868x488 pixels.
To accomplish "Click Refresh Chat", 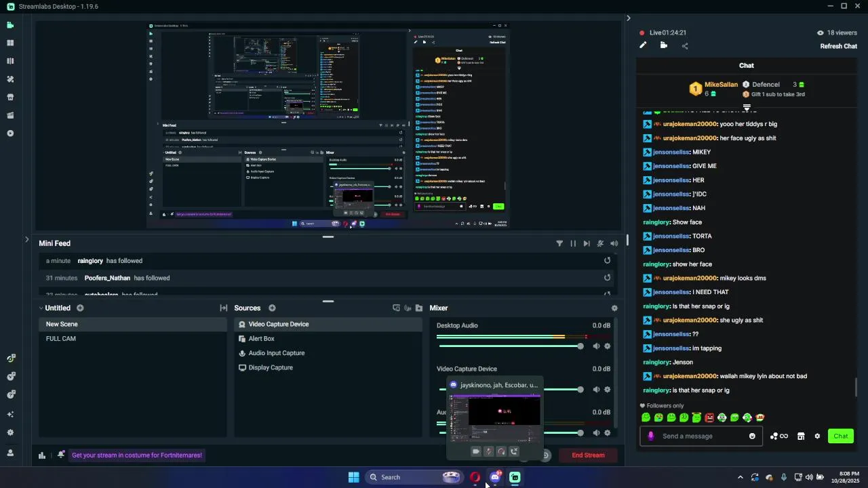I will tap(839, 46).
